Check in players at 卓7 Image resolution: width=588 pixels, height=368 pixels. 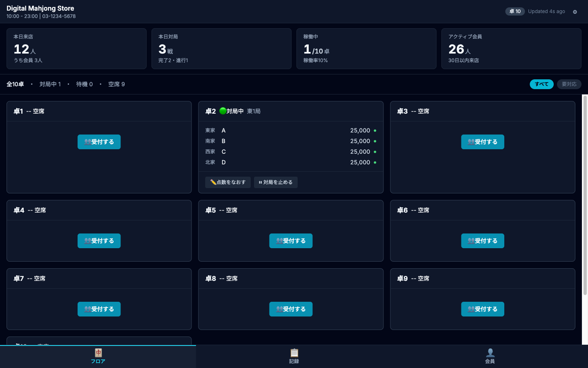(99, 309)
